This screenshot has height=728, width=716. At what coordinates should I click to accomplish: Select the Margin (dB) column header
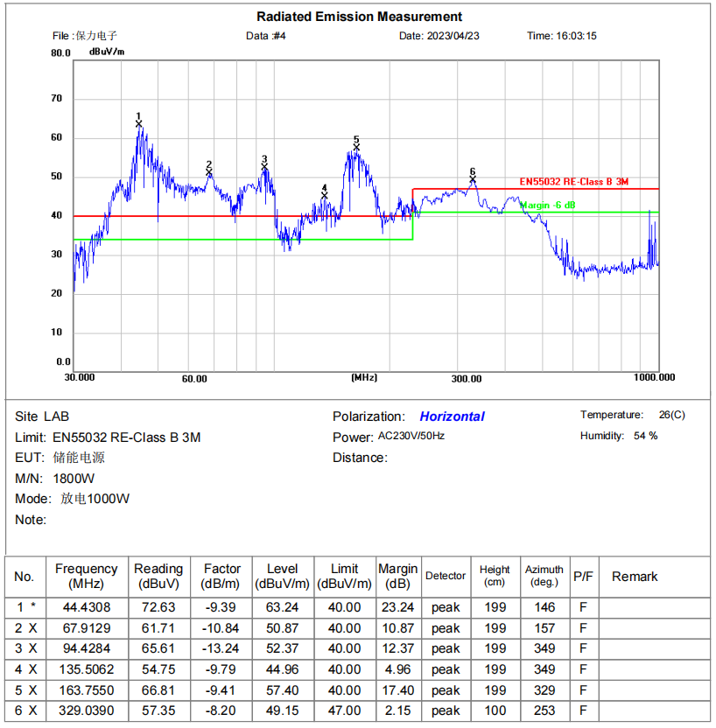[x=398, y=576]
